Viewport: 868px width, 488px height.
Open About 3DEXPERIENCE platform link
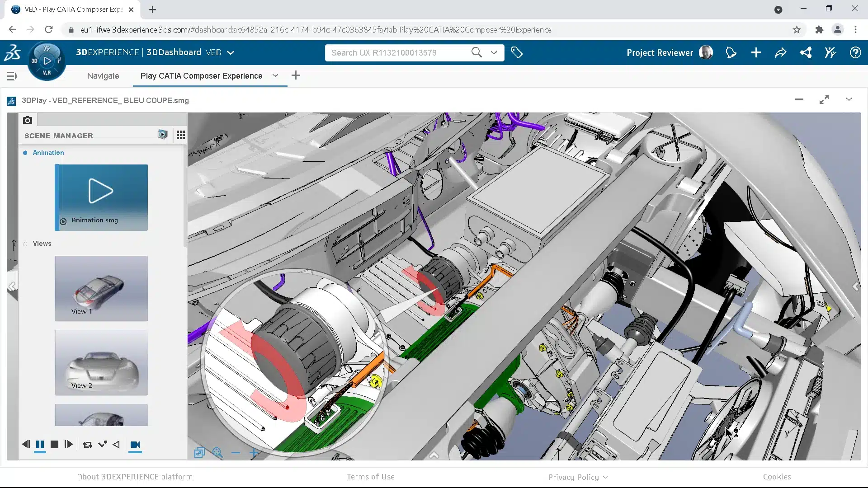click(135, 477)
